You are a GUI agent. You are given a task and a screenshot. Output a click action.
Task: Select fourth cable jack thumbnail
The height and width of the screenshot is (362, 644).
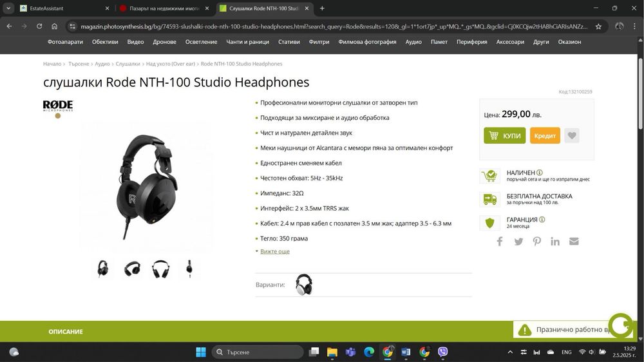(x=189, y=269)
